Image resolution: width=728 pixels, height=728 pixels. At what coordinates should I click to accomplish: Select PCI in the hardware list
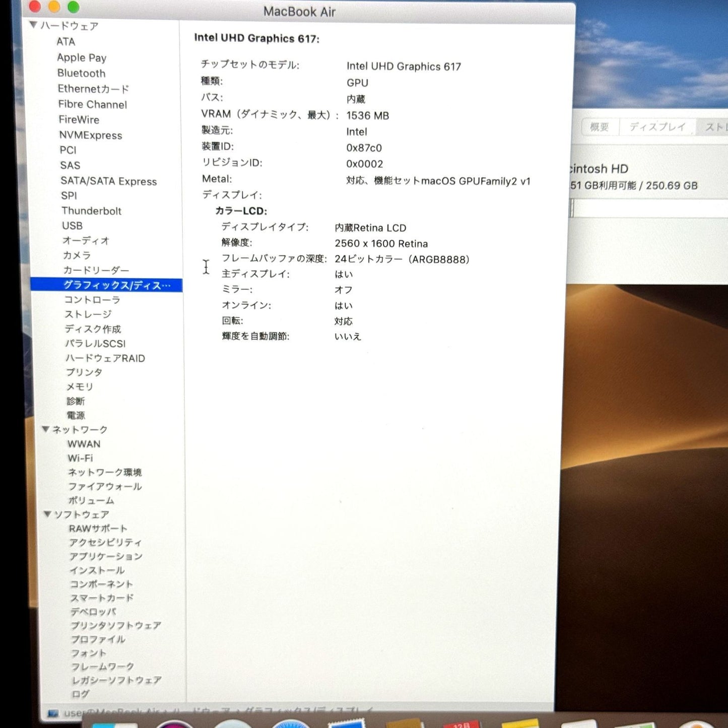click(x=68, y=150)
